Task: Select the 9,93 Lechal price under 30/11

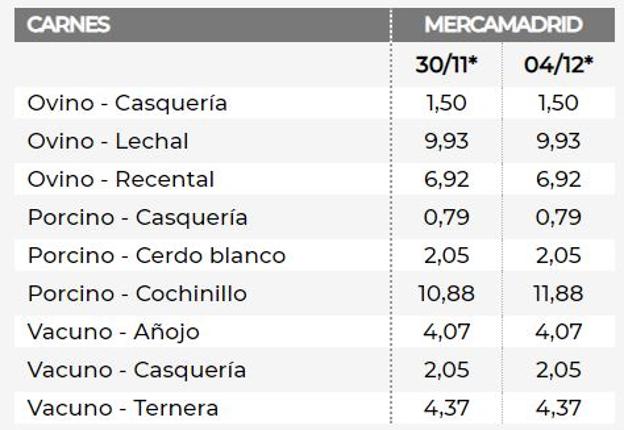Action: tap(446, 142)
